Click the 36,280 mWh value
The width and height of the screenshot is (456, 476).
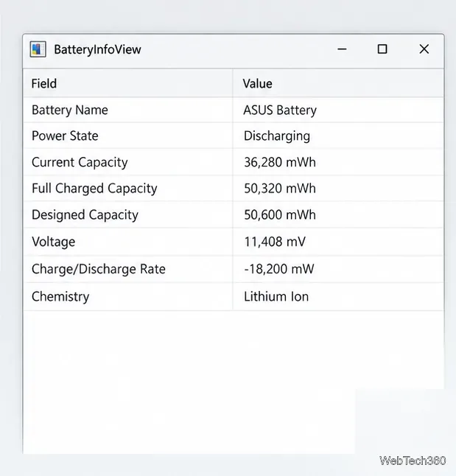[280, 162]
